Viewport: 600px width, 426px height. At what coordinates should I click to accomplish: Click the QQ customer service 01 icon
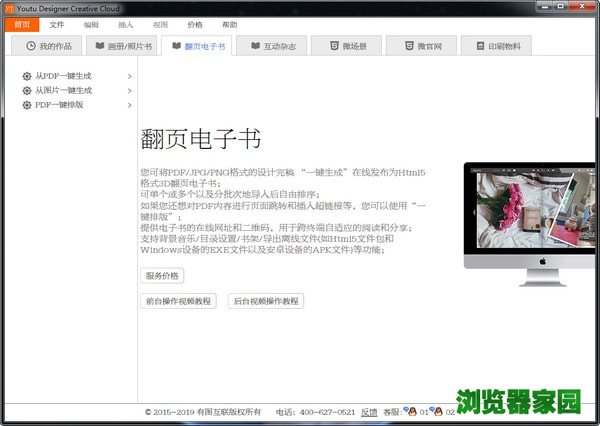coord(410,411)
